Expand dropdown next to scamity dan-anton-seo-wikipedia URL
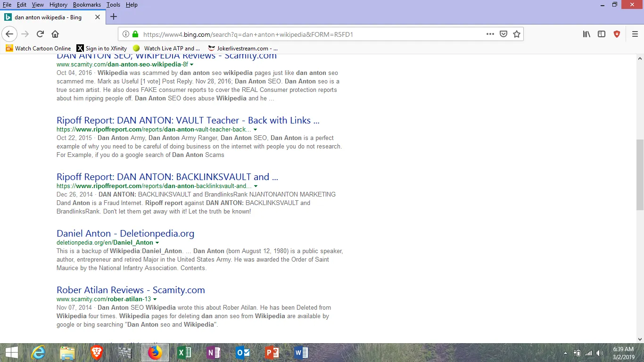 click(x=192, y=65)
